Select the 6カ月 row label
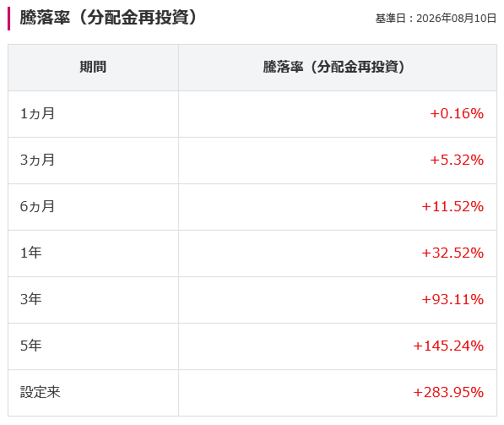The image size is (504, 425). click(x=37, y=206)
